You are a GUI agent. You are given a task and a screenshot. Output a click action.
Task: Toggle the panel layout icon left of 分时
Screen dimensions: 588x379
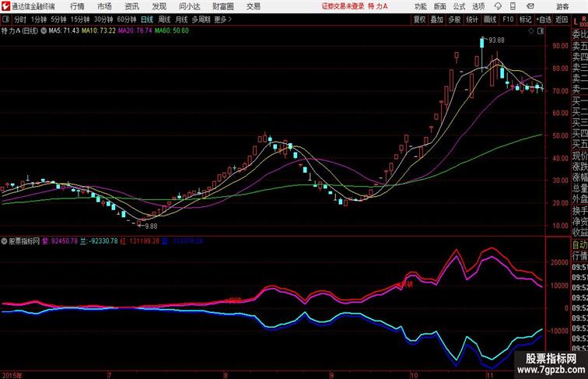click(5, 19)
